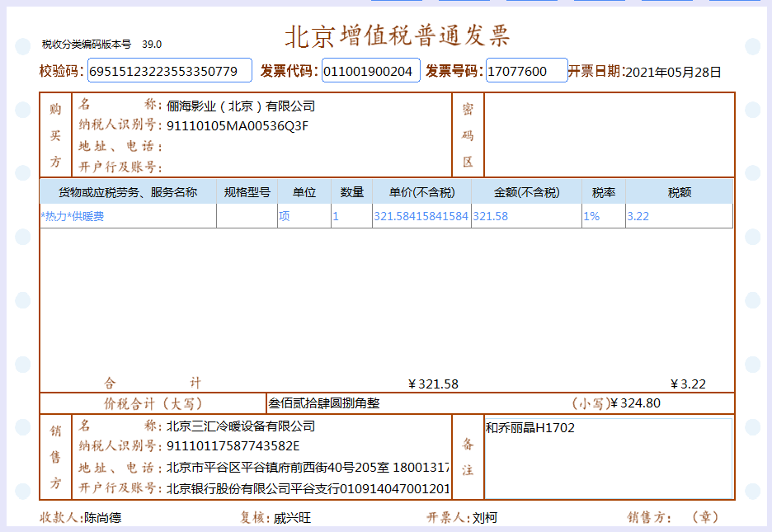
Task: Click the version number 39.0
Action: point(152,45)
